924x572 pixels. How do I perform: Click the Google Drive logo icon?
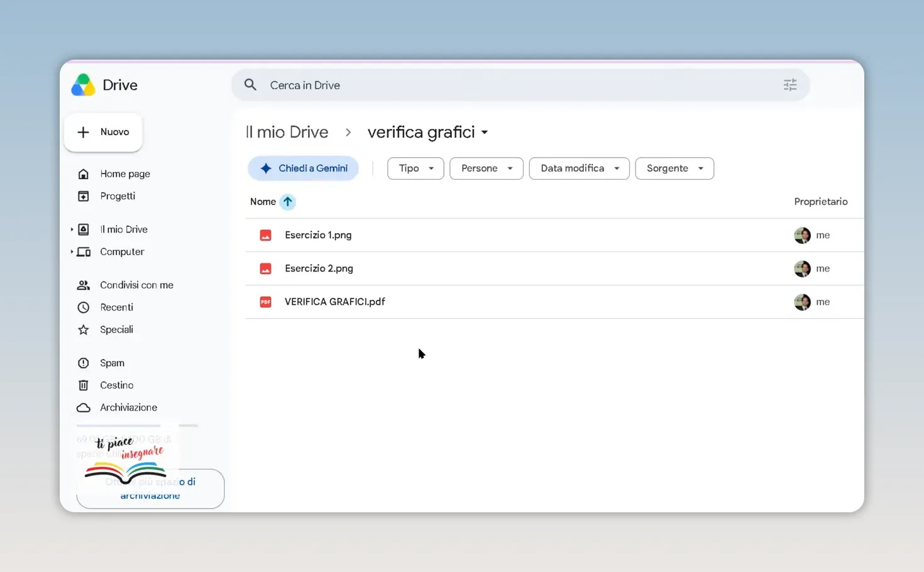83,85
